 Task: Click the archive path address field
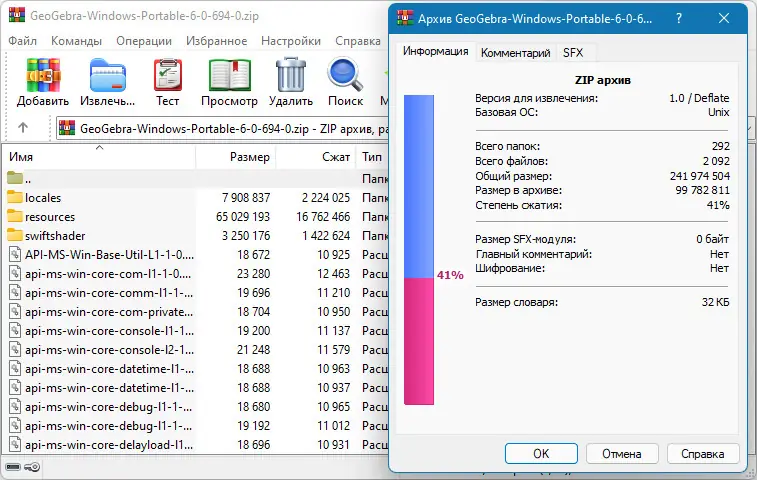pyautogui.click(x=223, y=128)
